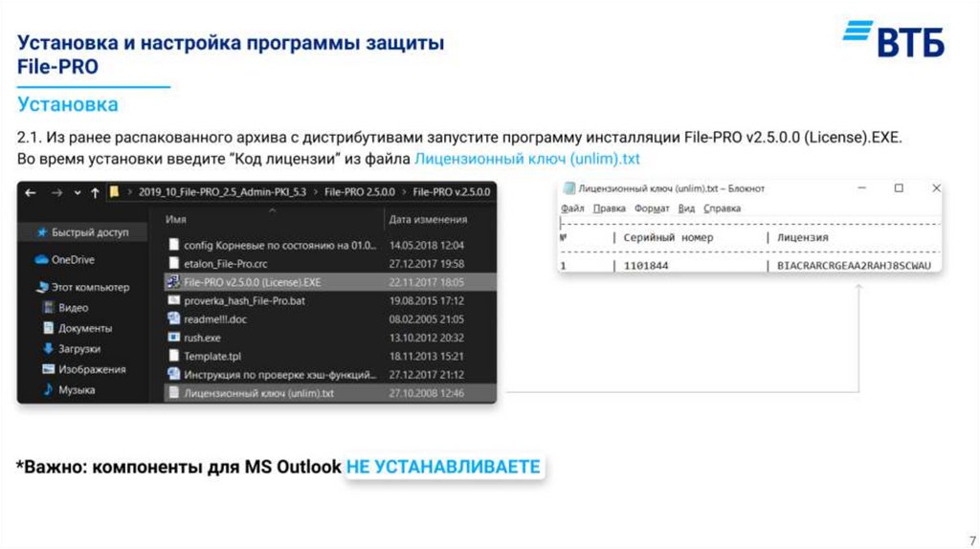Click the Explorer back arrow
This screenshot has width=980, height=549.
point(30,192)
